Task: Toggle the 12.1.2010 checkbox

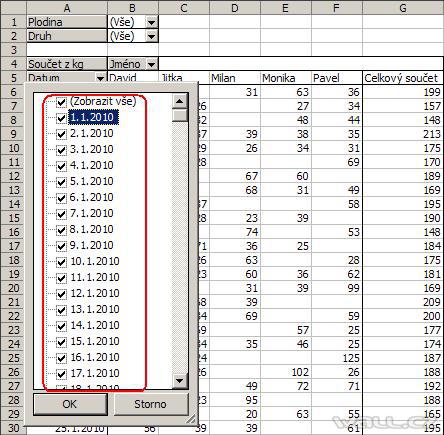Action: tap(61, 294)
